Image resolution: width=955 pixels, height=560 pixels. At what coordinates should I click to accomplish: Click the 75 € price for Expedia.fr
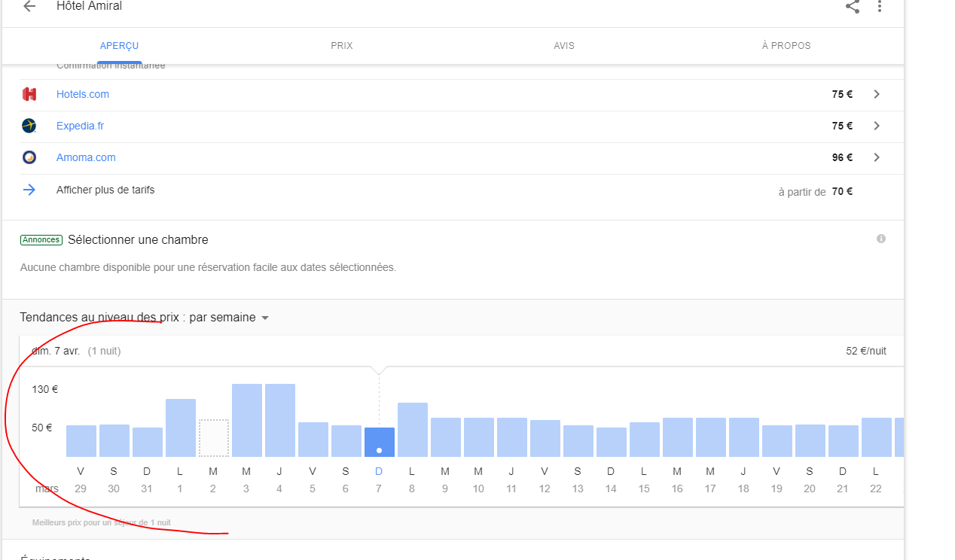point(842,126)
